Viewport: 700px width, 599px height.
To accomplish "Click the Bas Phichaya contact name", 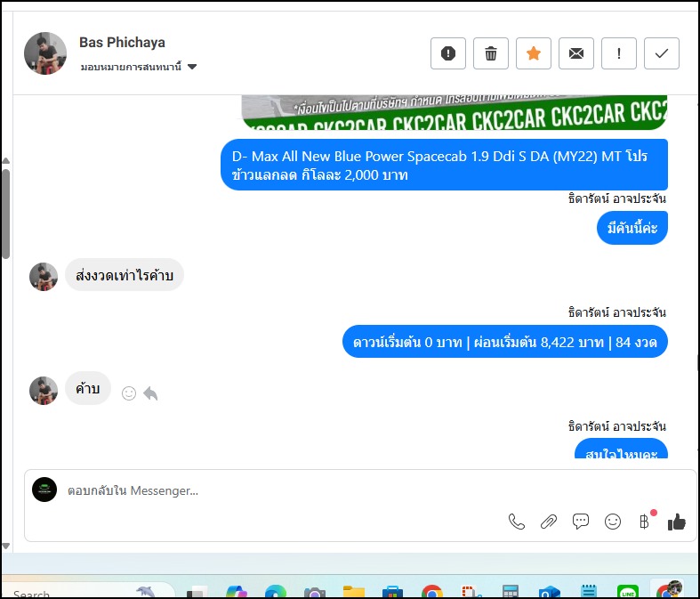I will tap(123, 43).
